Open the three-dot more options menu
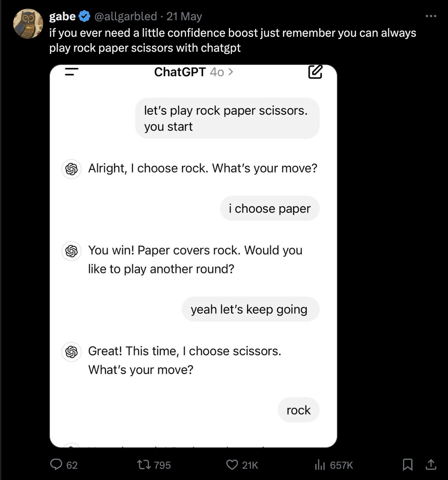Viewport: 448px width, 480px height. tap(431, 16)
